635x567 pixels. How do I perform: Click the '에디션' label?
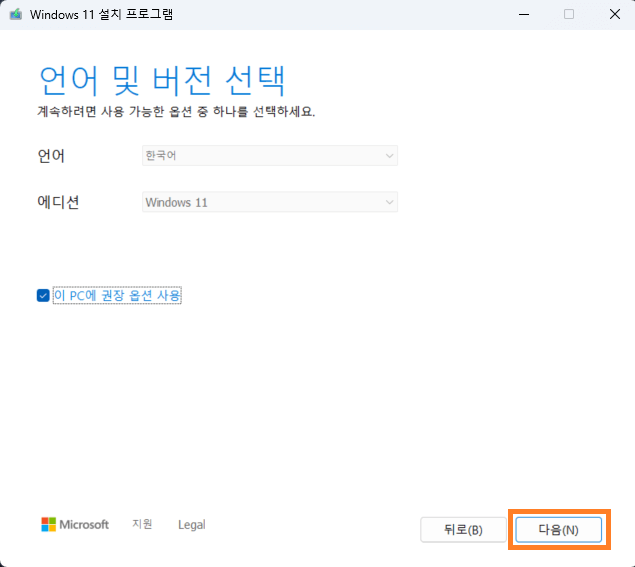click(x=58, y=202)
